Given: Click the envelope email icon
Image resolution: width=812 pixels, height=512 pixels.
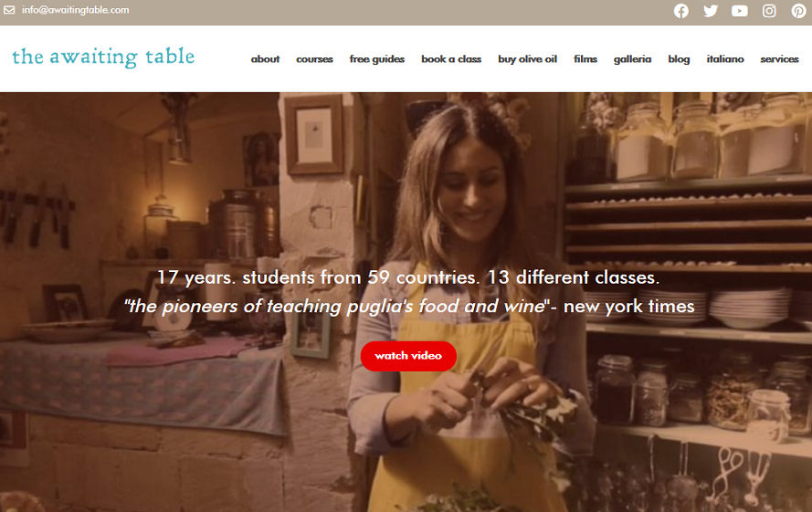Looking at the screenshot, I should tap(9, 10).
